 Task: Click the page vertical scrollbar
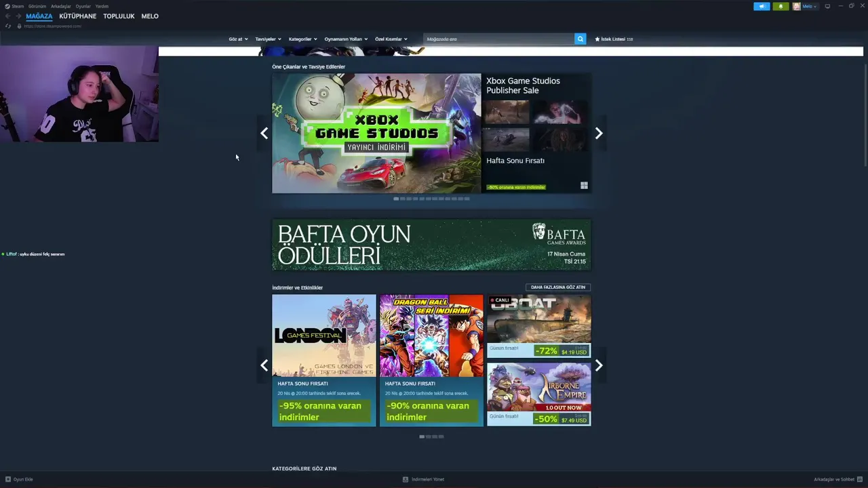[x=865, y=115]
